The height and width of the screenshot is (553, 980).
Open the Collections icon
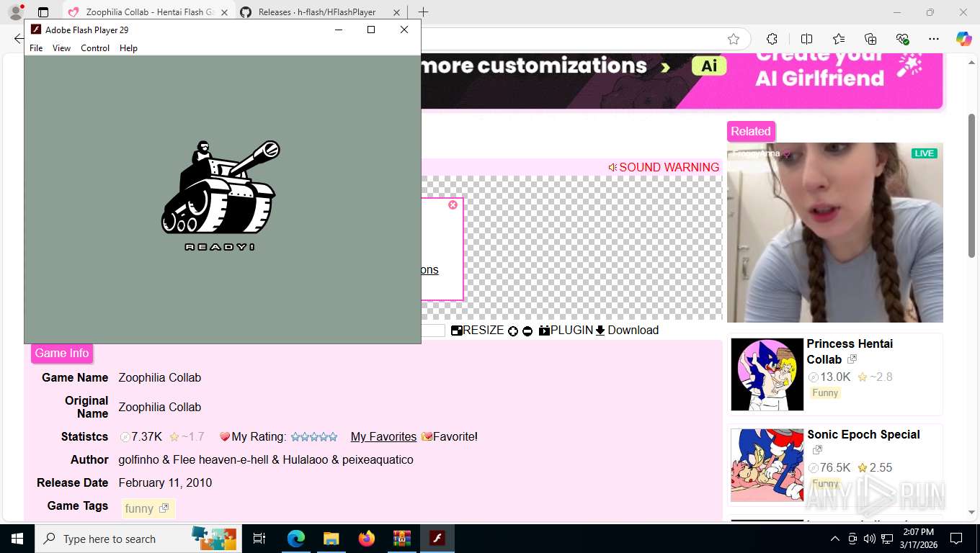(x=870, y=39)
